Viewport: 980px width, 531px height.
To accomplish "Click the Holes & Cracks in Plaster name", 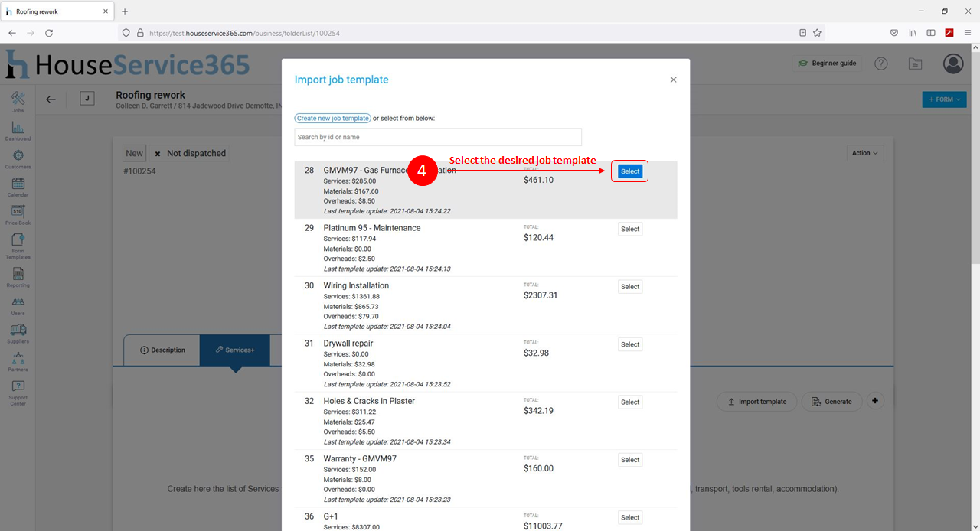I will (x=369, y=401).
